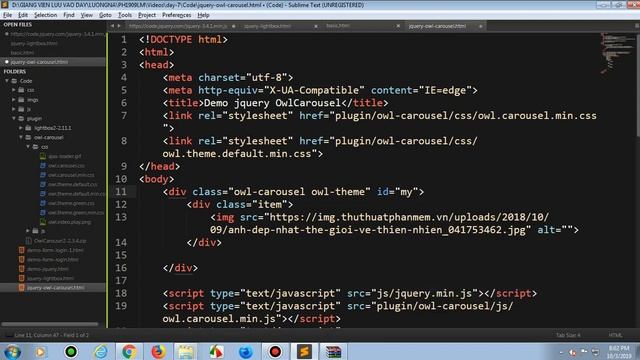Open the Goto menu
This screenshot has height=360, width=640.
point(105,15)
